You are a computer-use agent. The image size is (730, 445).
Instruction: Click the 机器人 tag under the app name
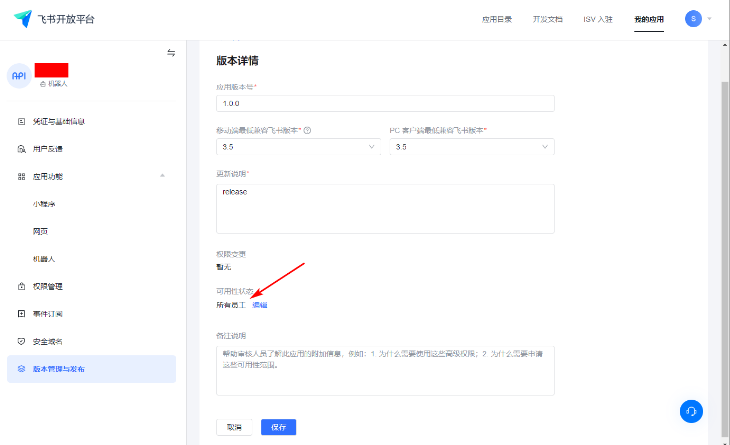[x=54, y=84]
